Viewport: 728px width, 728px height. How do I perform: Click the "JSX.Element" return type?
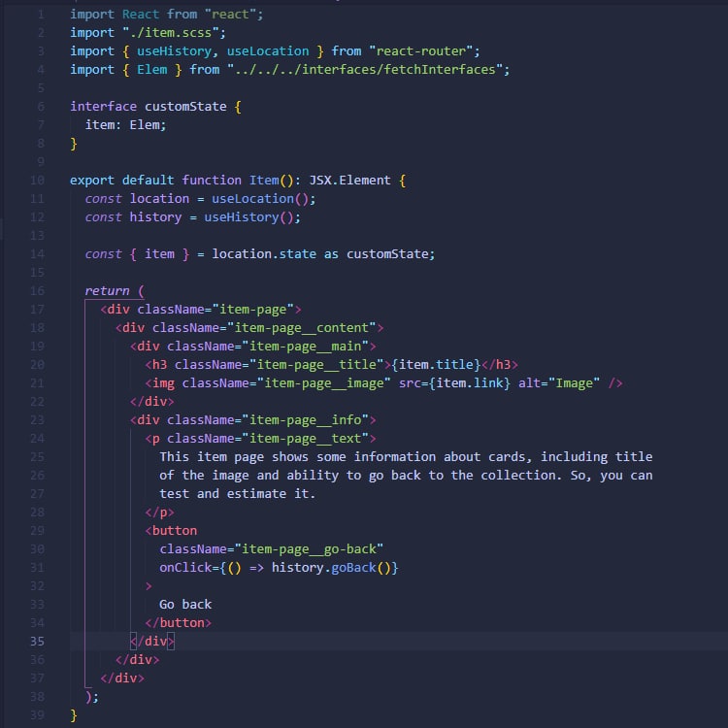[350, 181]
